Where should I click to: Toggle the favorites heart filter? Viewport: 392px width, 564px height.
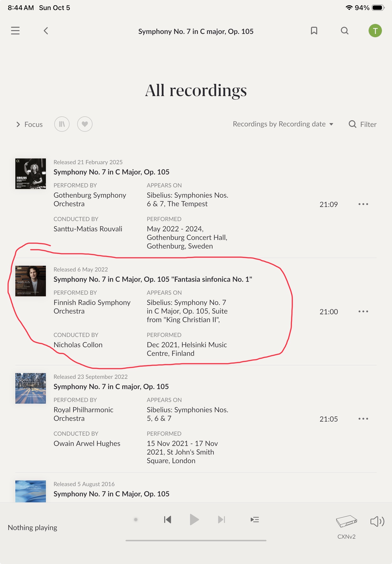click(x=85, y=124)
